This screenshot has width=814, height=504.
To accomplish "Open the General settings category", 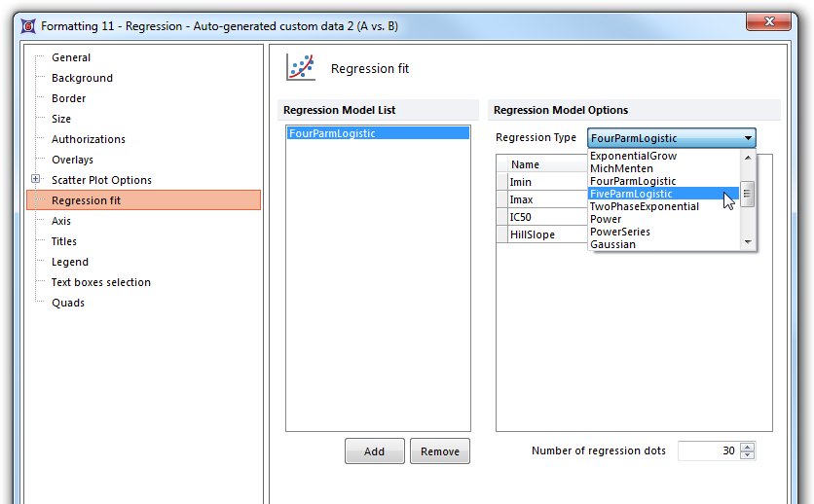I will [71, 57].
